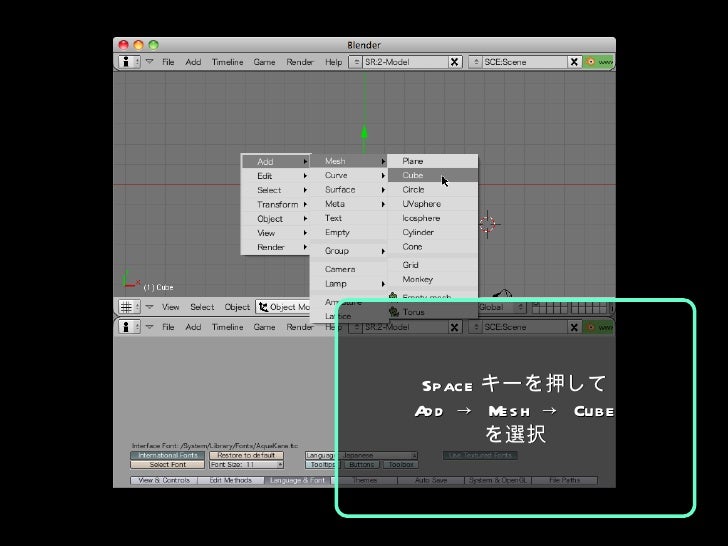Expand the Surface submenu

tap(349, 189)
